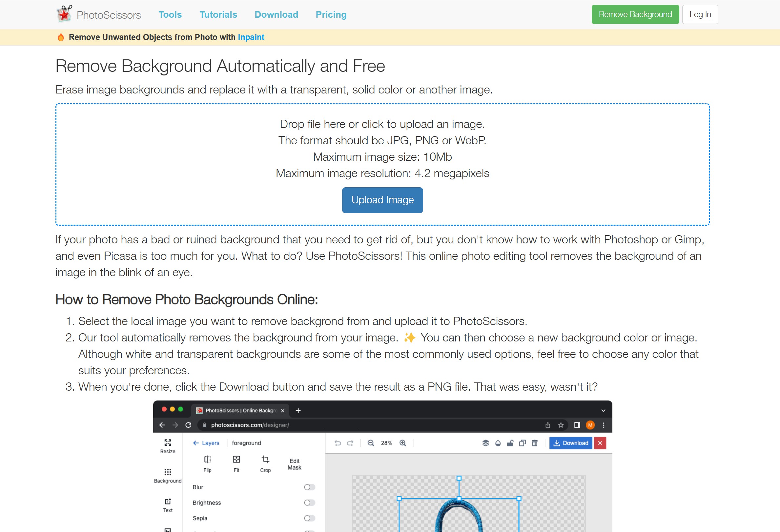The image size is (780, 532).
Task: Select PhotoScissors tab in tutorial browser screenshot
Action: pos(240,411)
